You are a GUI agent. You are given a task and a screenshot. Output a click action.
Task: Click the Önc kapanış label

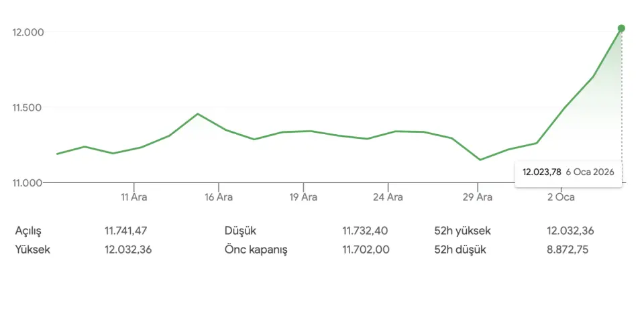pyautogui.click(x=256, y=250)
